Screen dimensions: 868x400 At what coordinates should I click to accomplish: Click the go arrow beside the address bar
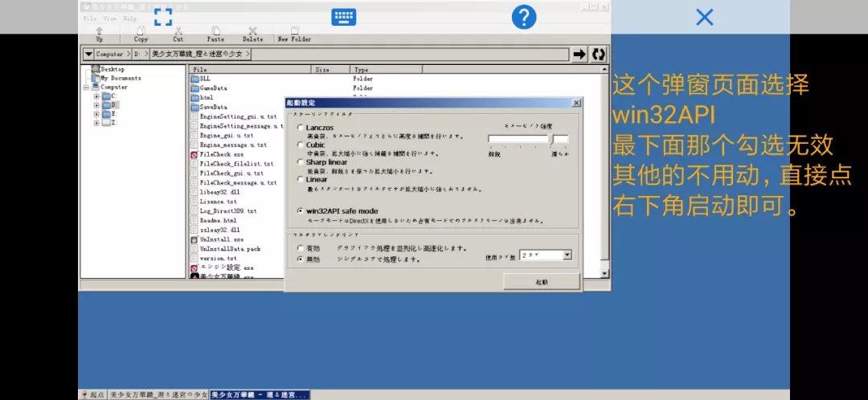[579, 54]
